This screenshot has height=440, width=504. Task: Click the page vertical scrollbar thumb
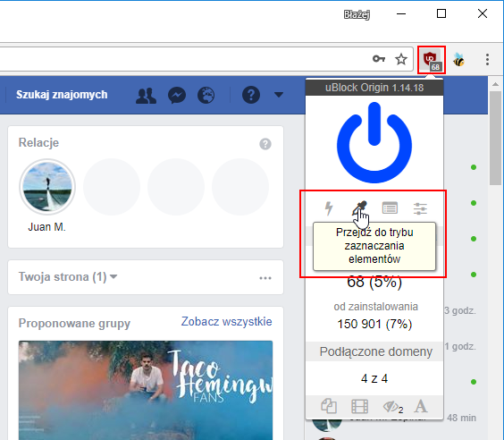coord(495,138)
